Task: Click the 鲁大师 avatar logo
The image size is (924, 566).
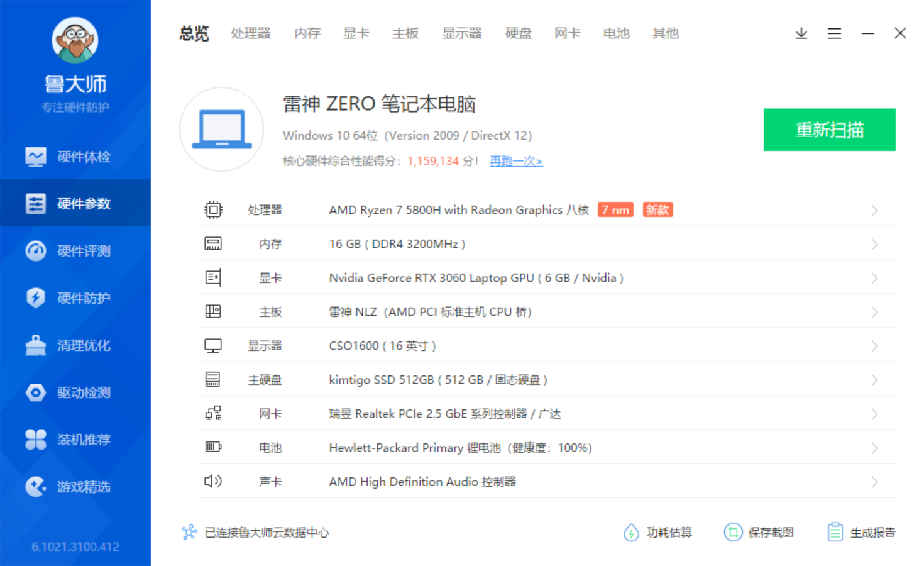Action: [75, 40]
